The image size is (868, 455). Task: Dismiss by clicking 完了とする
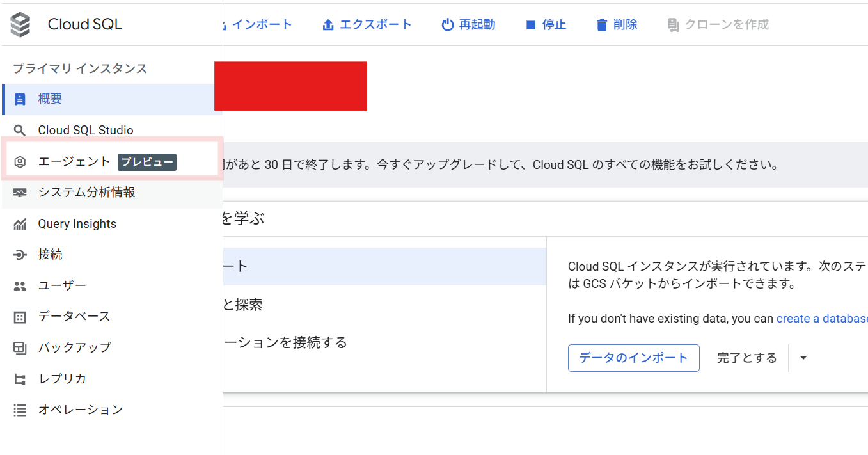tap(746, 358)
